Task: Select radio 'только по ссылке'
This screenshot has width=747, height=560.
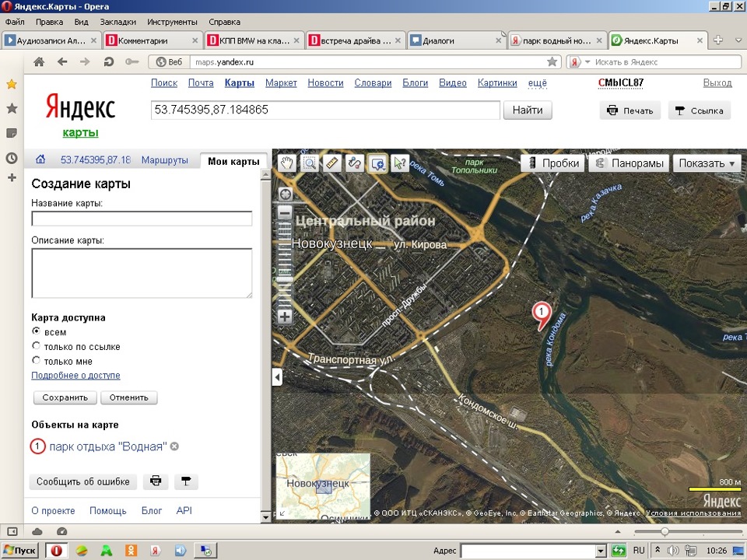Action: 37,345
